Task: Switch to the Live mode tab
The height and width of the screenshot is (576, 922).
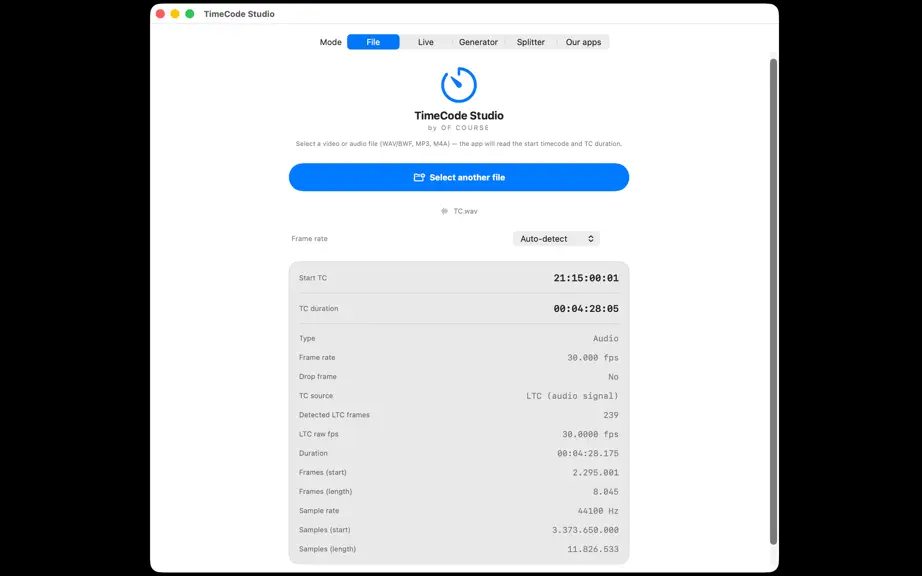Action: coord(426,42)
